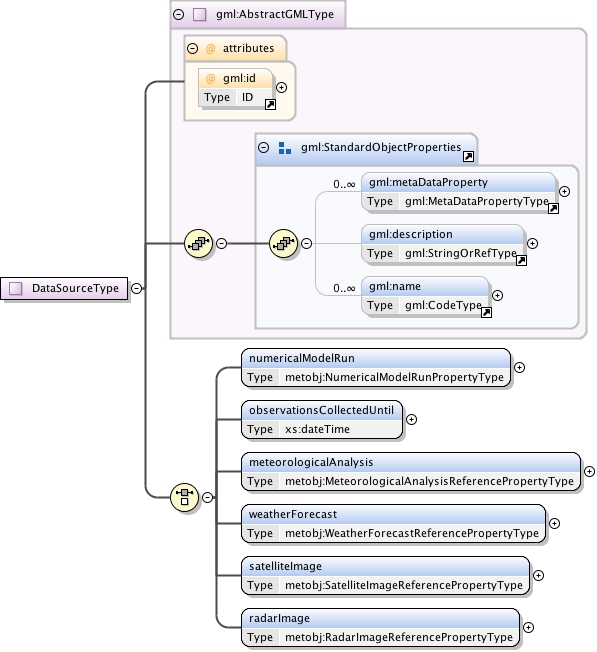
Task: Click the gml:AbstractGMLType type icon
Action: point(200,15)
